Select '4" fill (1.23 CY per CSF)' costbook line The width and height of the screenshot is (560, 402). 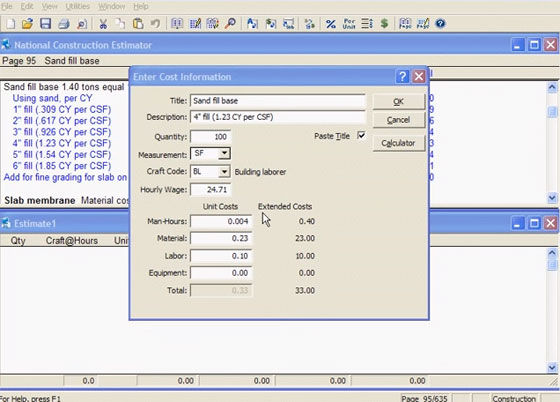click(x=62, y=143)
